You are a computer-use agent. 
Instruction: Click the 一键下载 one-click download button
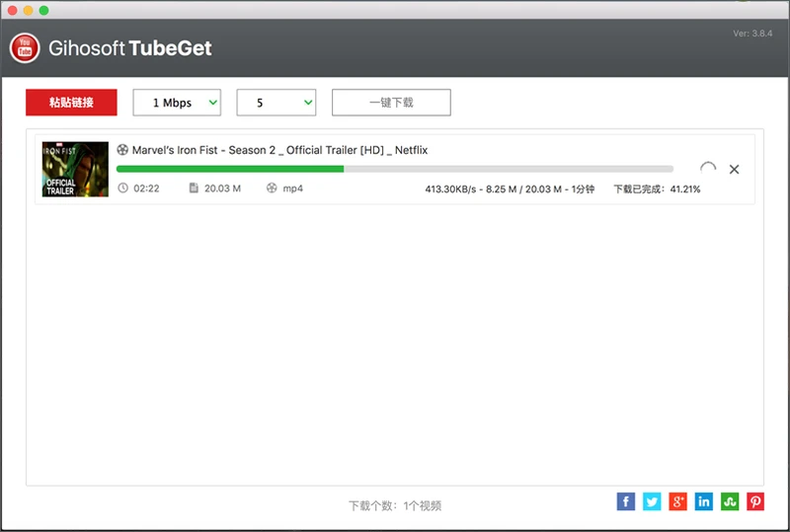point(391,103)
